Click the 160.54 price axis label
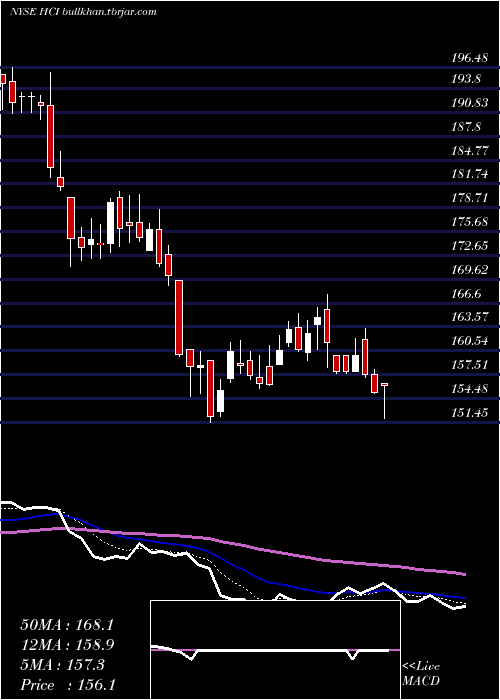 coord(469,341)
